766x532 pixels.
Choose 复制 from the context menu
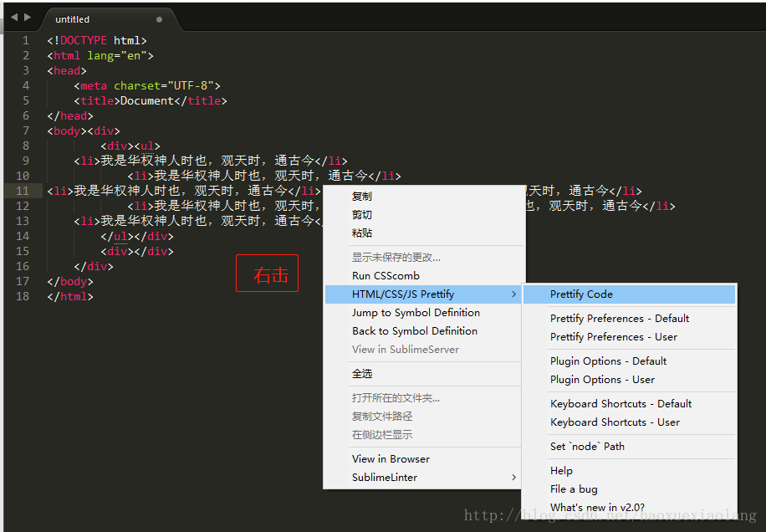(x=424, y=197)
